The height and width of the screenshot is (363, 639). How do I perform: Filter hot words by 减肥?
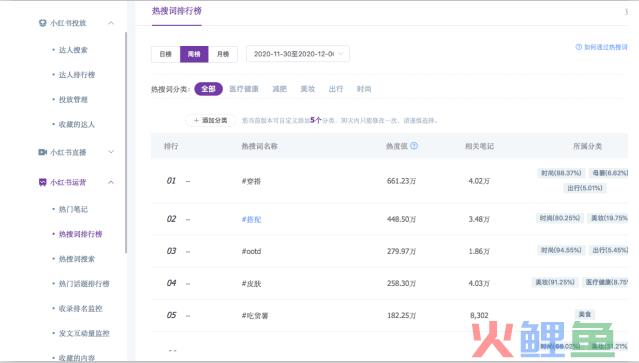[280, 89]
